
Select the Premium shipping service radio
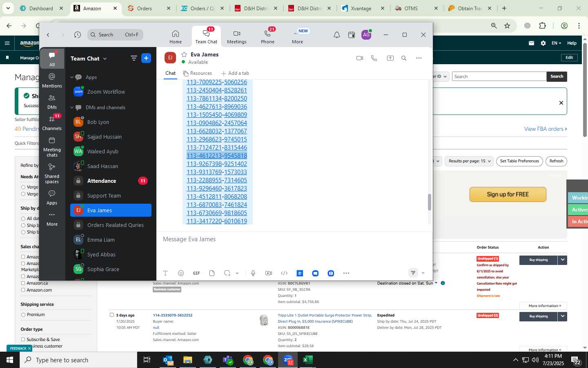[23, 315]
